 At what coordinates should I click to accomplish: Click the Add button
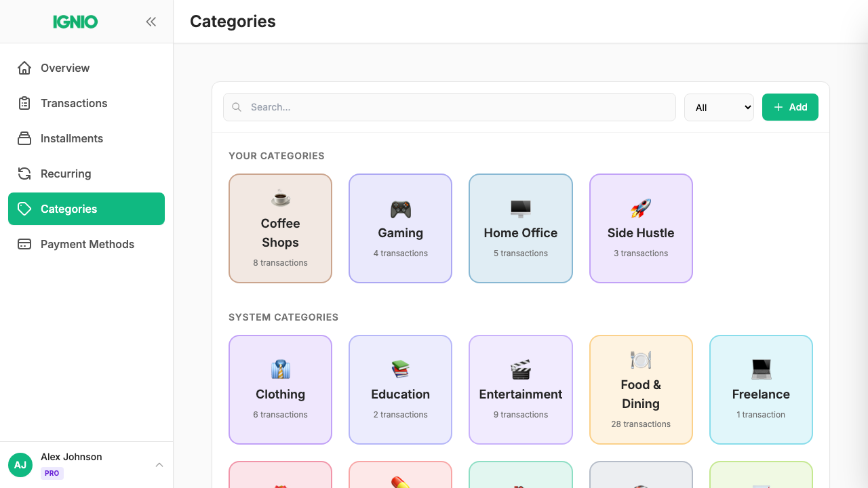point(790,107)
